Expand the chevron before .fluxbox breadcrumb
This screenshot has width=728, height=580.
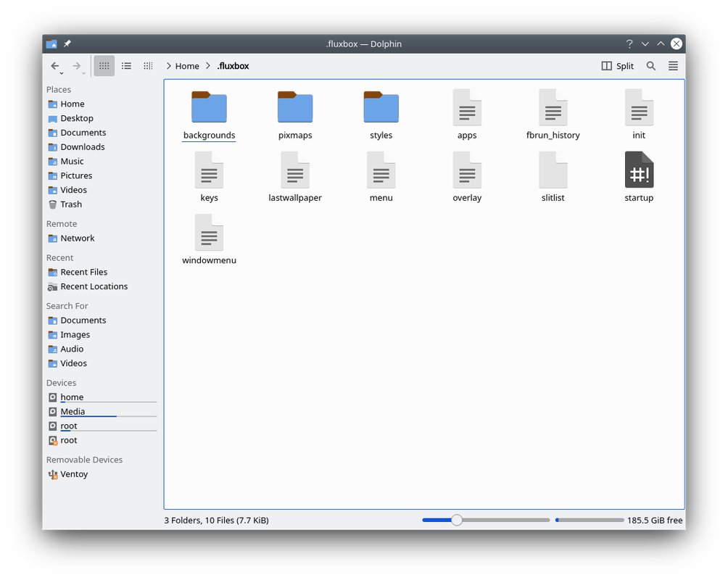tap(208, 66)
